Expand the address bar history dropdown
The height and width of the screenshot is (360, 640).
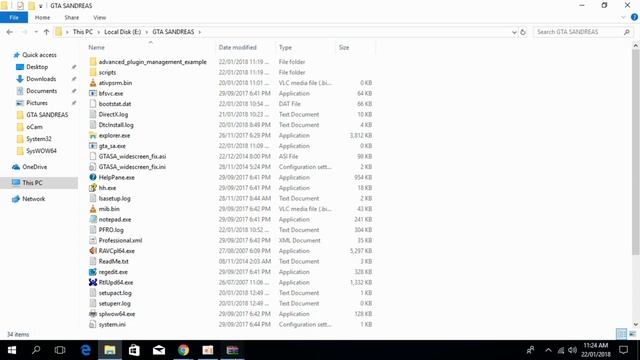click(514, 32)
